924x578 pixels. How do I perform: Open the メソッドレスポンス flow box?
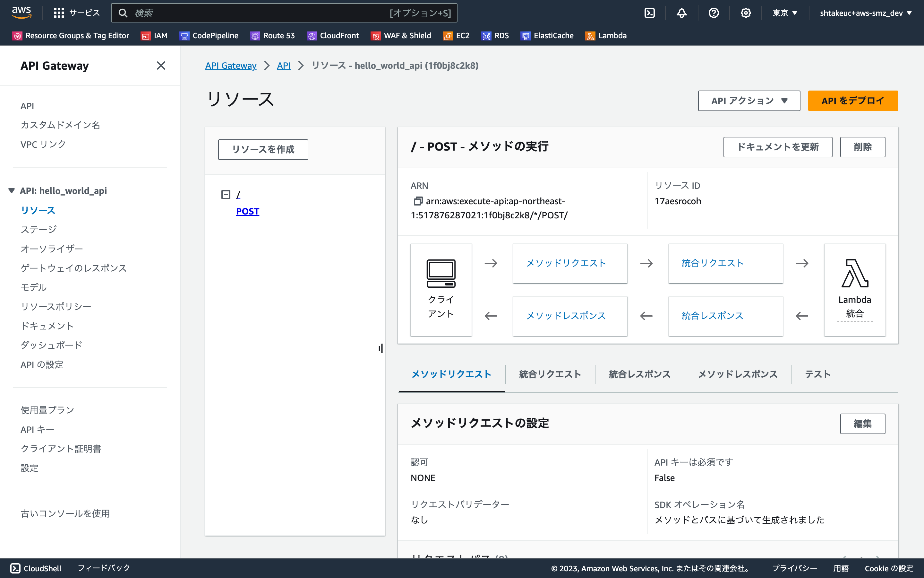click(x=570, y=316)
